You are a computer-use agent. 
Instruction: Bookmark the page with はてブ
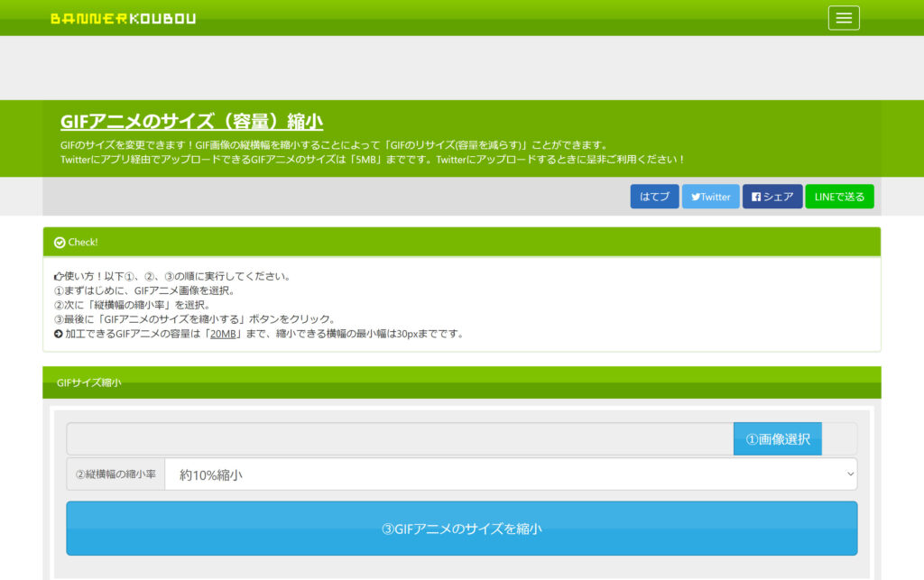pos(654,197)
